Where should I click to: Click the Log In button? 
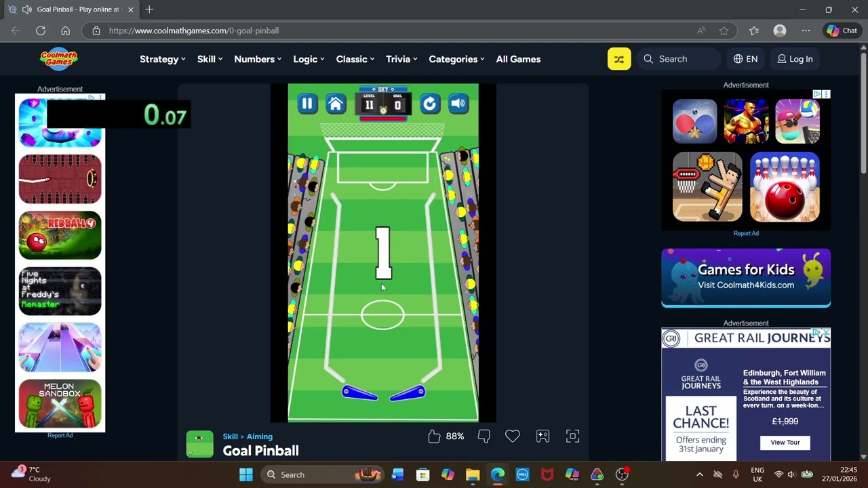click(795, 59)
